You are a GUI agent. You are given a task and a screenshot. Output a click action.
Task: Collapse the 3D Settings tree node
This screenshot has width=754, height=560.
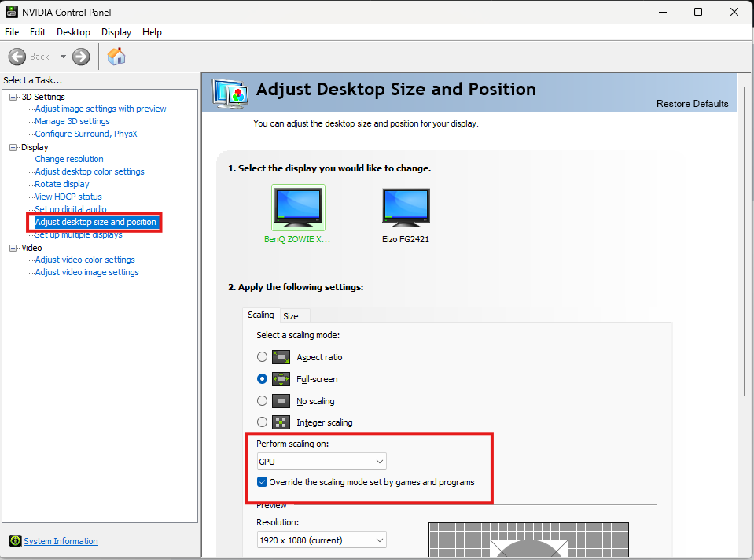point(13,97)
